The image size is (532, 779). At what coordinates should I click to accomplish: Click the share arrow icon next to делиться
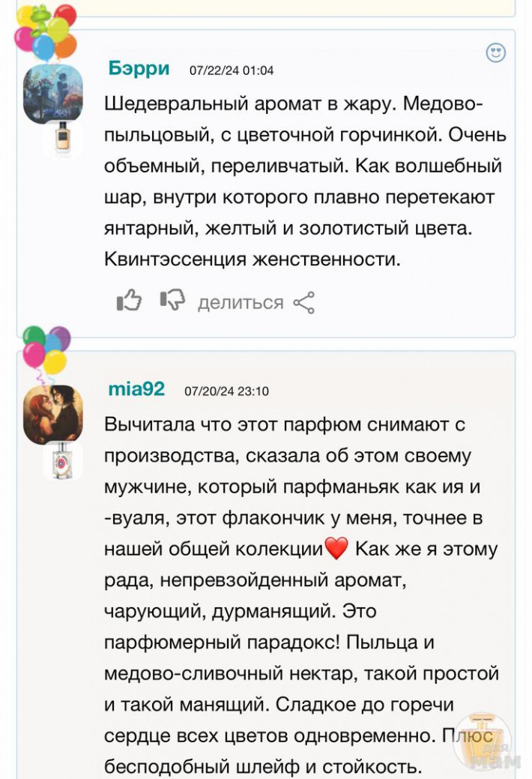(303, 302)
